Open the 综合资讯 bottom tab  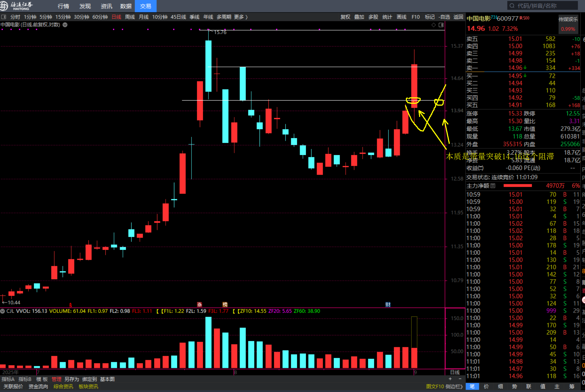click(63, 386)
